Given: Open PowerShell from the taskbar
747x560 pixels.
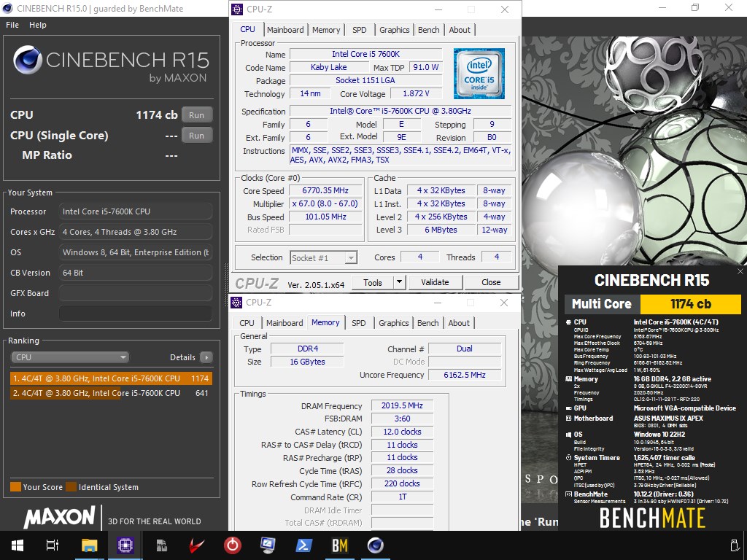Looking at the screenshot, I should tap(304, 545).
